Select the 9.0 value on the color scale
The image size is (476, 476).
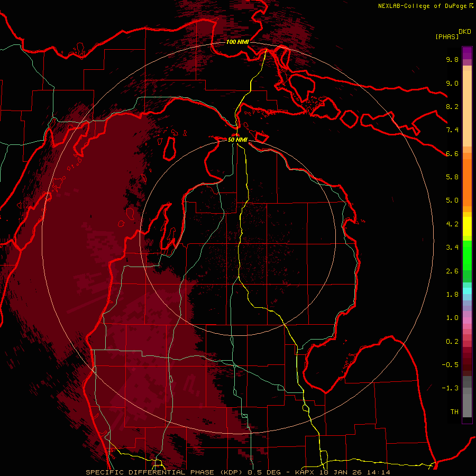point(452,83)
